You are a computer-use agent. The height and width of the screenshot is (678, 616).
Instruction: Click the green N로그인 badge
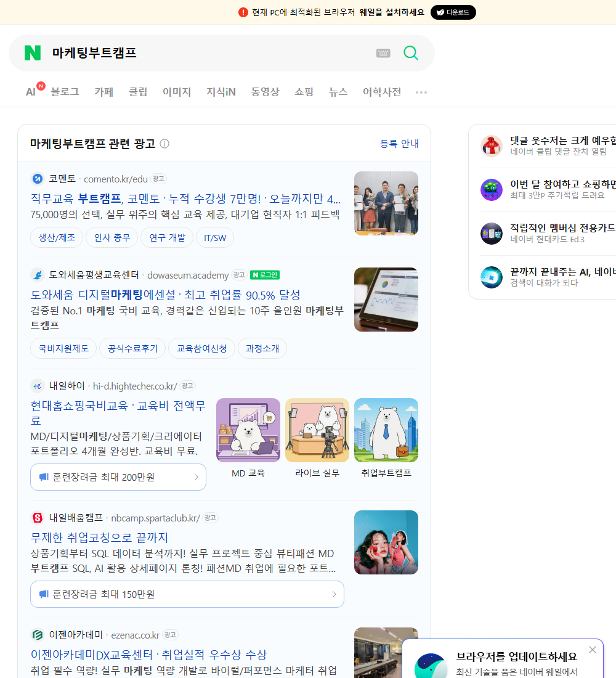265,274
